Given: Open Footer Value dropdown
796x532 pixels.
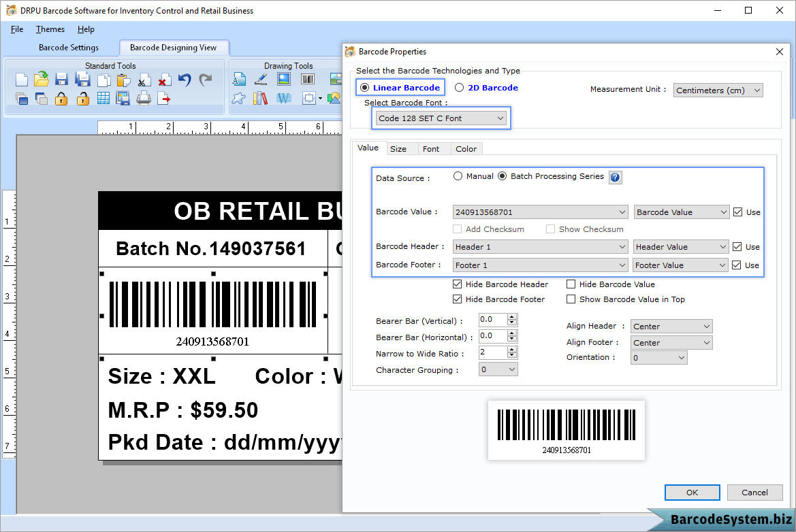Looking at the screenshot, I should tap(680, 265).
